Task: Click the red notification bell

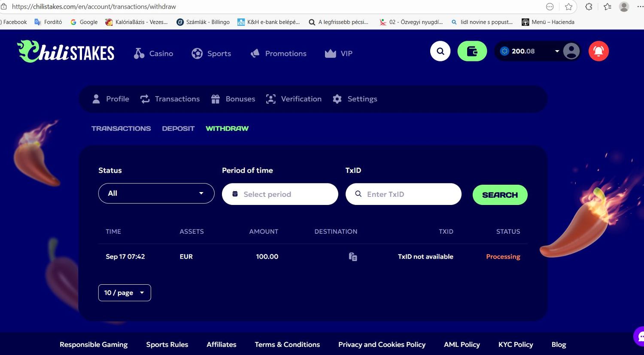Action: (598, 51)
